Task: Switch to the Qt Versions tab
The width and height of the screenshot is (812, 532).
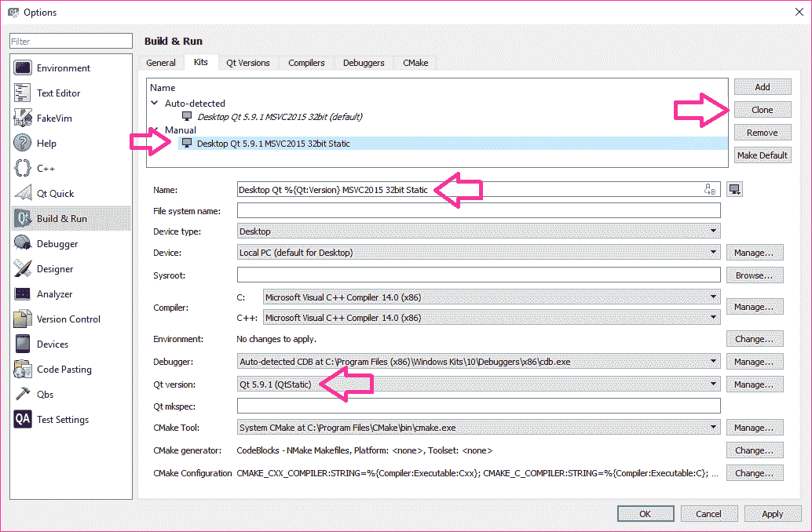Action: [247, 63]
